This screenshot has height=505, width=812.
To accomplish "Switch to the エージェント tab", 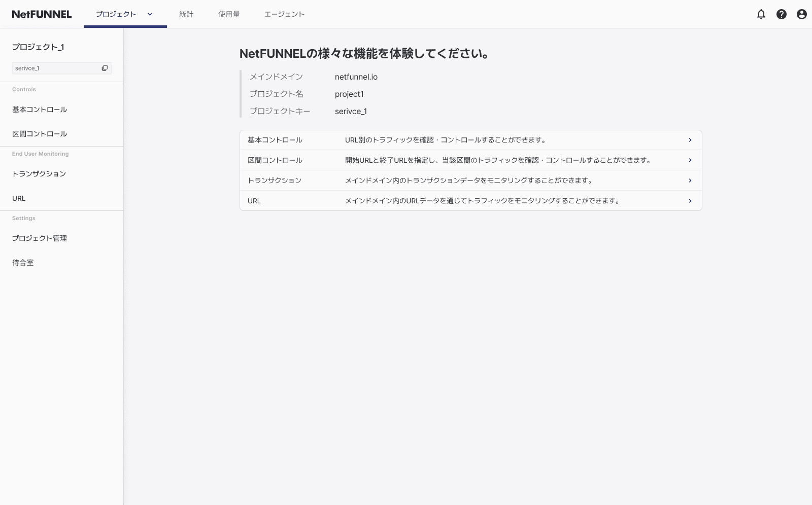I will pos(284,14).
